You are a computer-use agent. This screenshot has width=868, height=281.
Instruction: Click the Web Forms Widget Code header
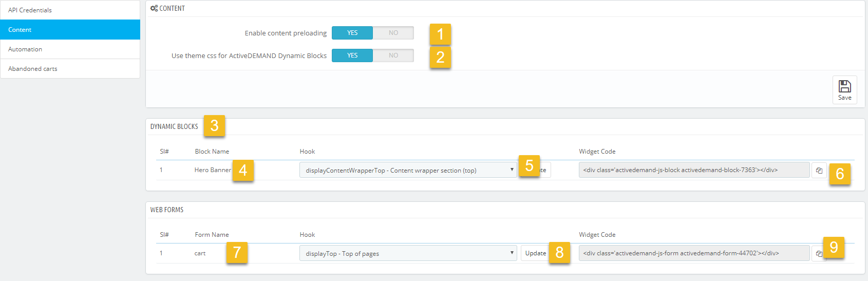point(597,235)
